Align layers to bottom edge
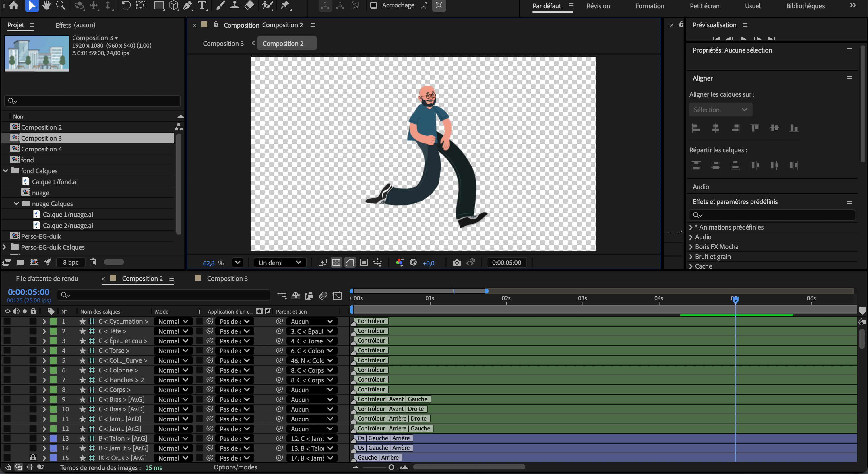 [794, 128]
